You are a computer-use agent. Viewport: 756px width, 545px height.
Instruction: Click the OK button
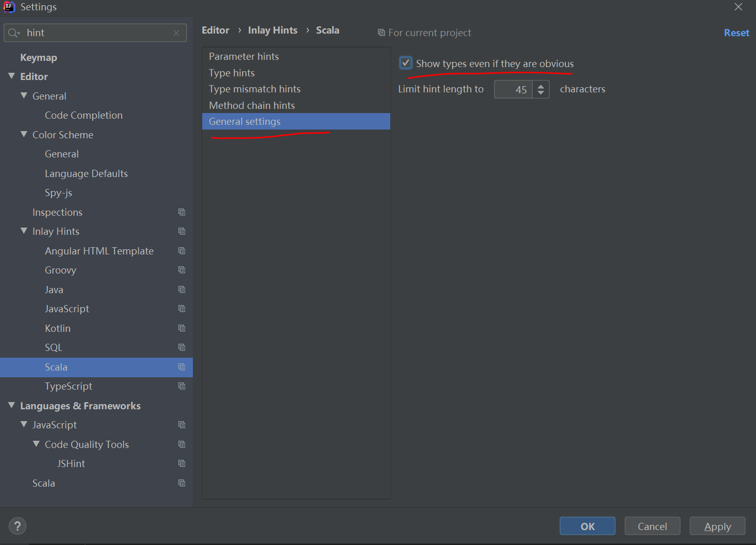point(587,526)
